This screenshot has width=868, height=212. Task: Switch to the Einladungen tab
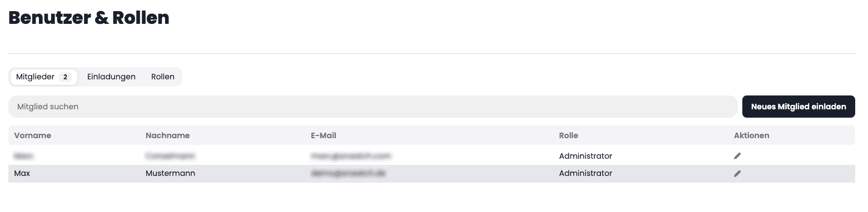tap(111, 77)
